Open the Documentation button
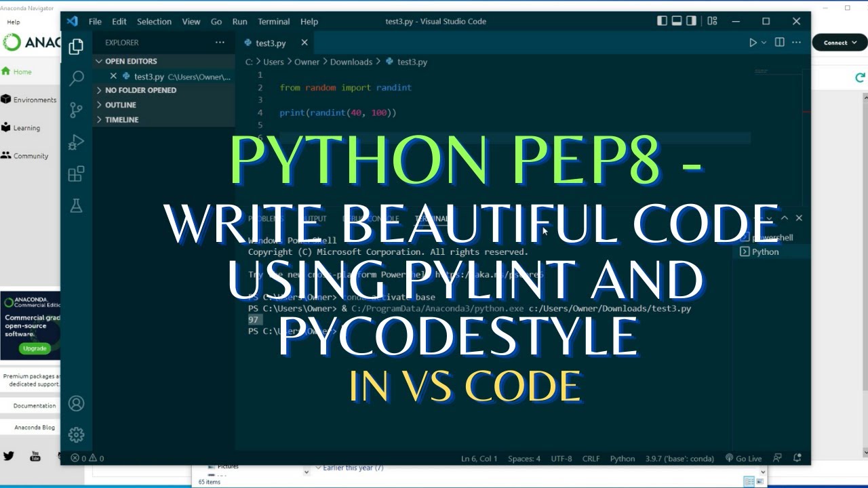The width and height of the screenshot is (868, 488). [35, 405]
